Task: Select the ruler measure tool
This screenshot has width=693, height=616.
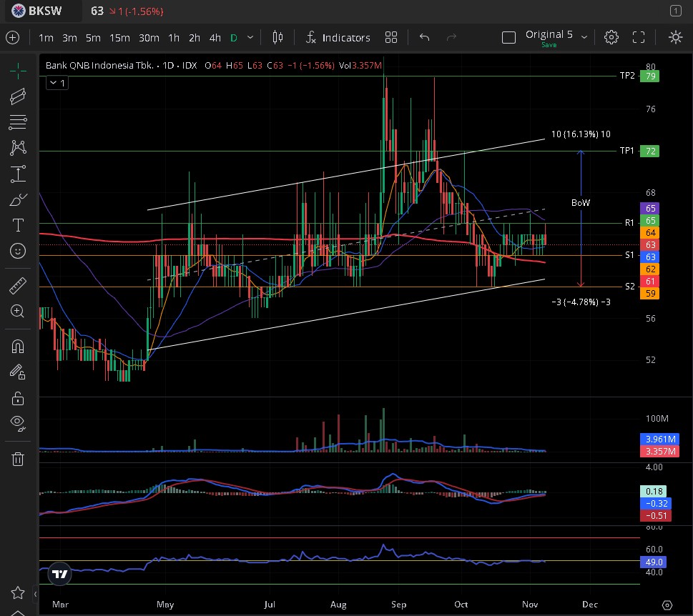Action: point(18,286)
